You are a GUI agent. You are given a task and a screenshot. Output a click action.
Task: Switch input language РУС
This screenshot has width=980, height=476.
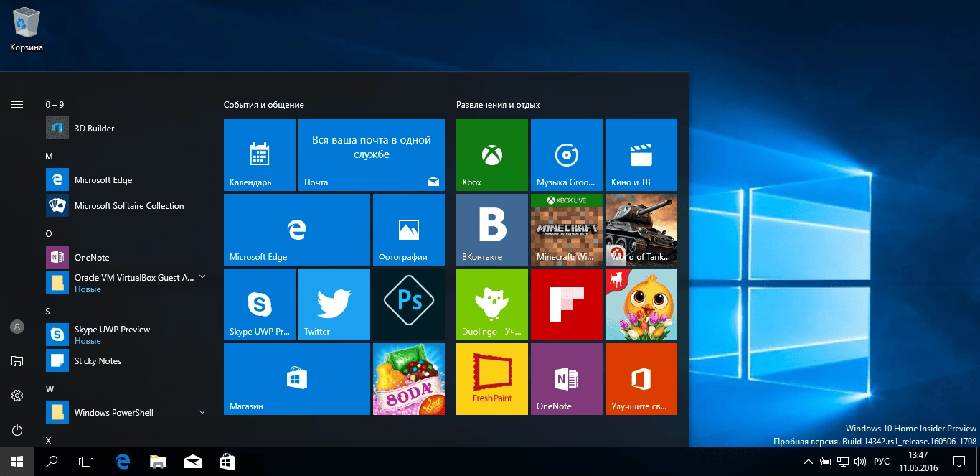[882, 462]
